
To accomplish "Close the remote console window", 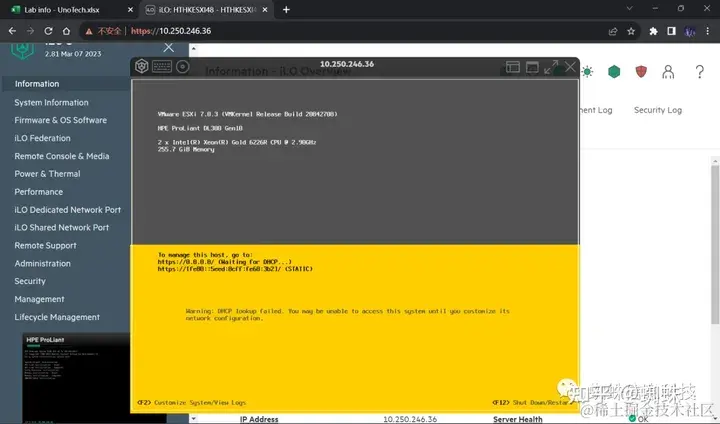I will pyautogui.click(x=570, y=67).
